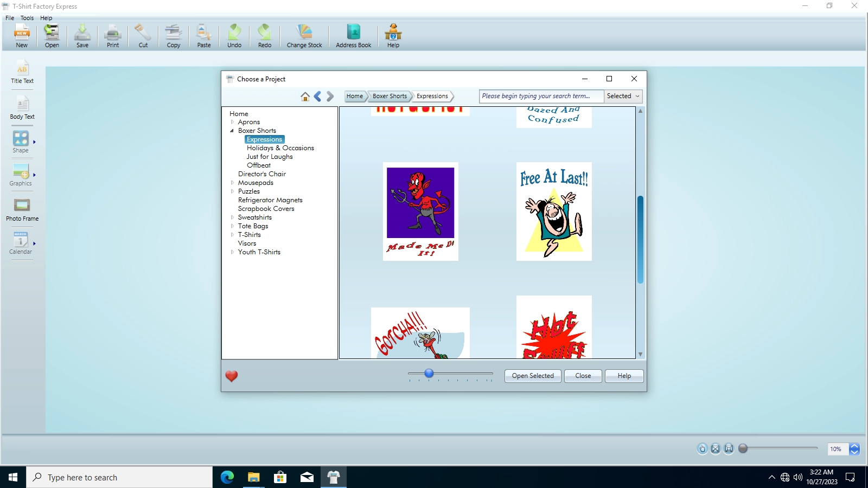
Task: Open the Mail app from the taskbar
Action: pyautogui.click(x=307, y=477)
